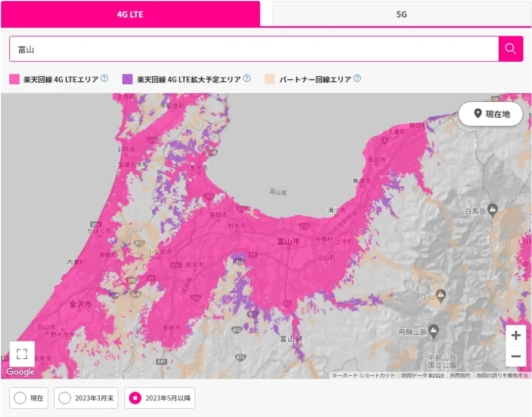The height and width of the screenshot is (417, 532).
Task: Click 地図の誤りを報告する link
Action: (x=502, y=375)
